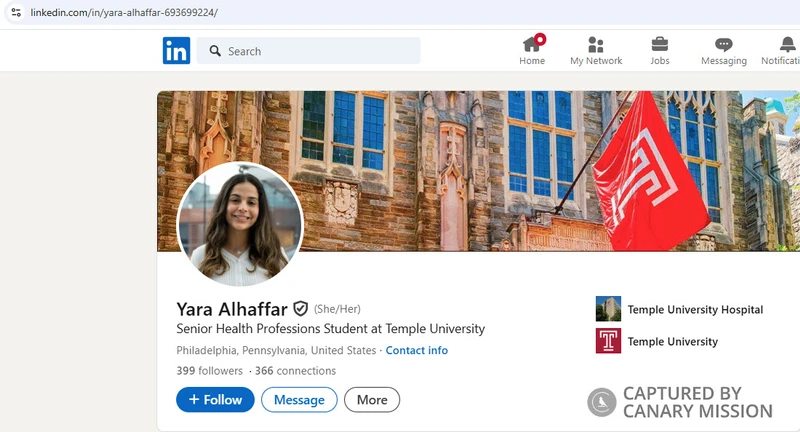Click the verification shield badge

[301, 309]
